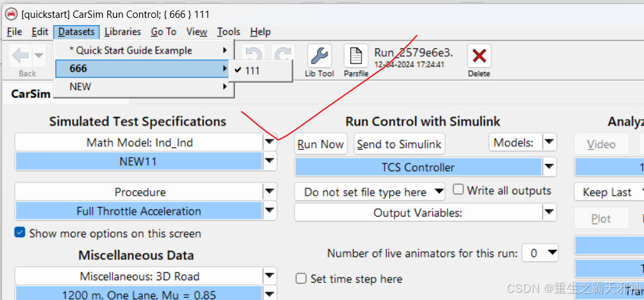The image size is (644, 300).
Task: Click the Run_2579e6e3 dataset title
Action: [x=414, y=52]
